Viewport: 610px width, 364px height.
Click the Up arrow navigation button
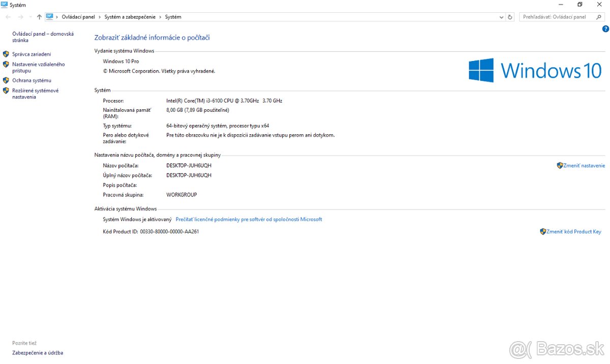[39, 17]
